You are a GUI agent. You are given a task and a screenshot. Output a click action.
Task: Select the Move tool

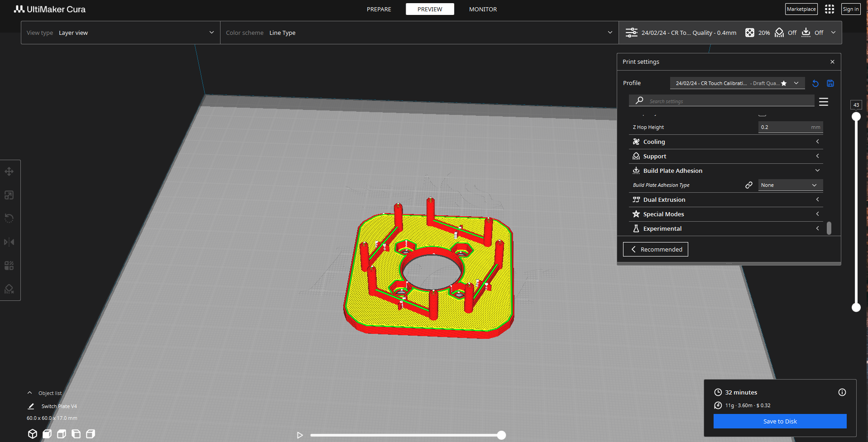point(9,171)
